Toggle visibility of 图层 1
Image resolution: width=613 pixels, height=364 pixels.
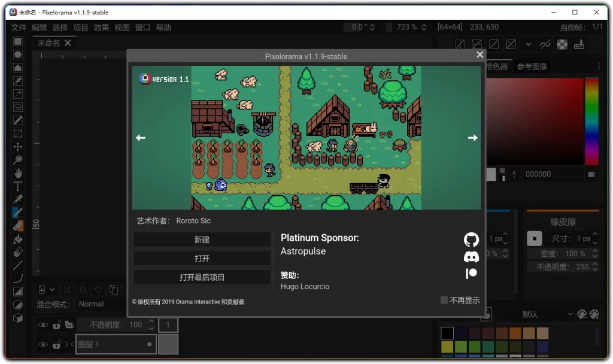coord(43,345)
